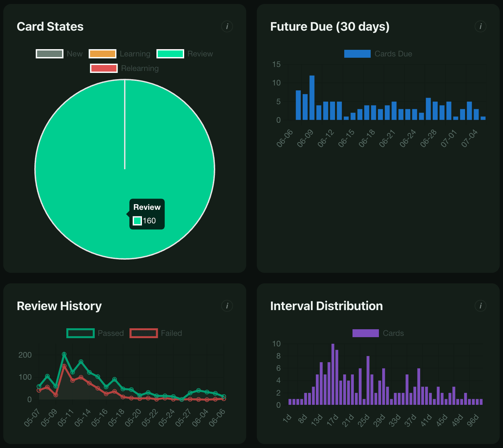Click the Review 160 tooltip
The height and width of the screenshot is (448, 503).
pyautogui.click(x=147, y=214)
